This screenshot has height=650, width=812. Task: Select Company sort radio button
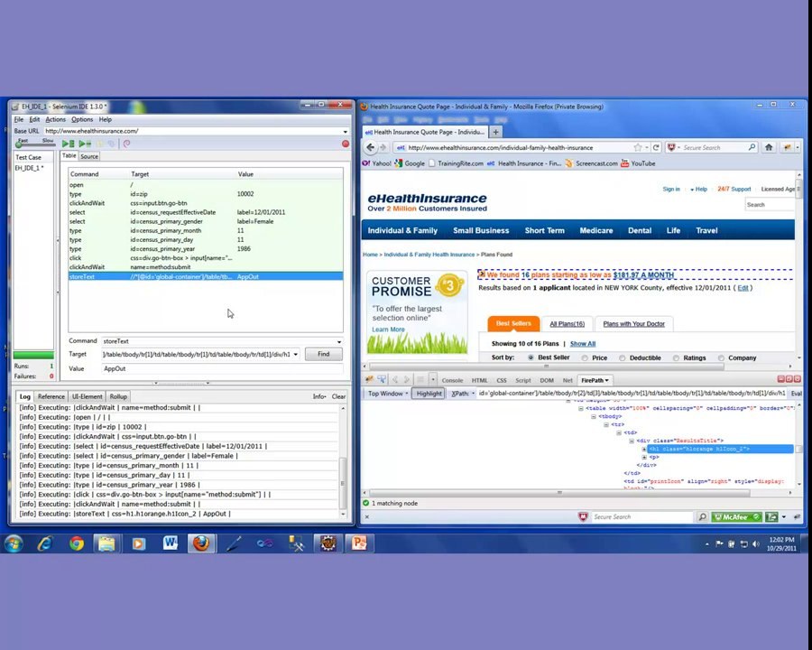point(721,357)
